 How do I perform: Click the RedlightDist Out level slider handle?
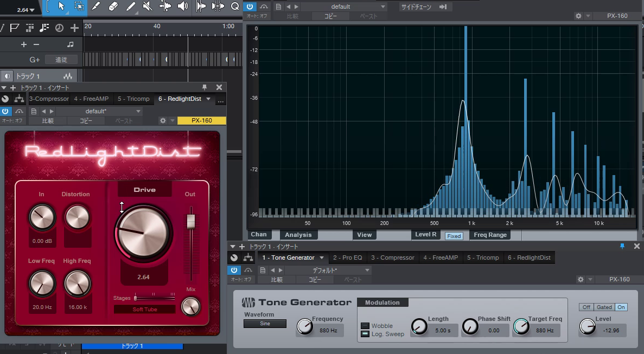coord(191,221)
